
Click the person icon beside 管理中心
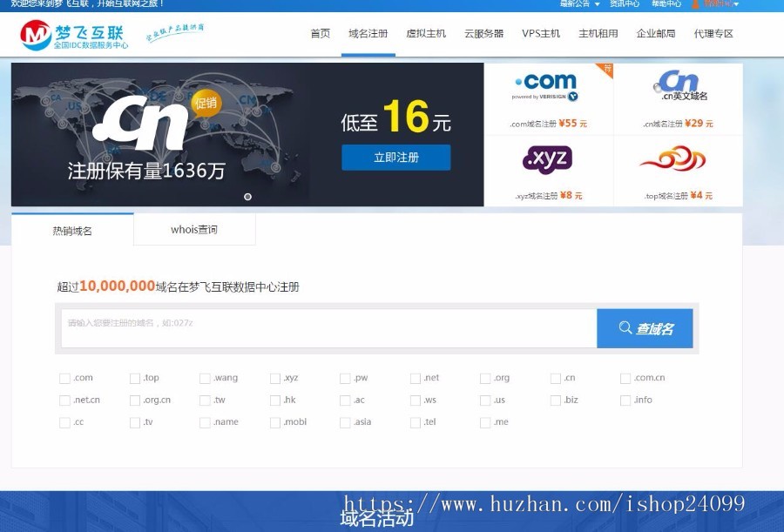point(695,3)
